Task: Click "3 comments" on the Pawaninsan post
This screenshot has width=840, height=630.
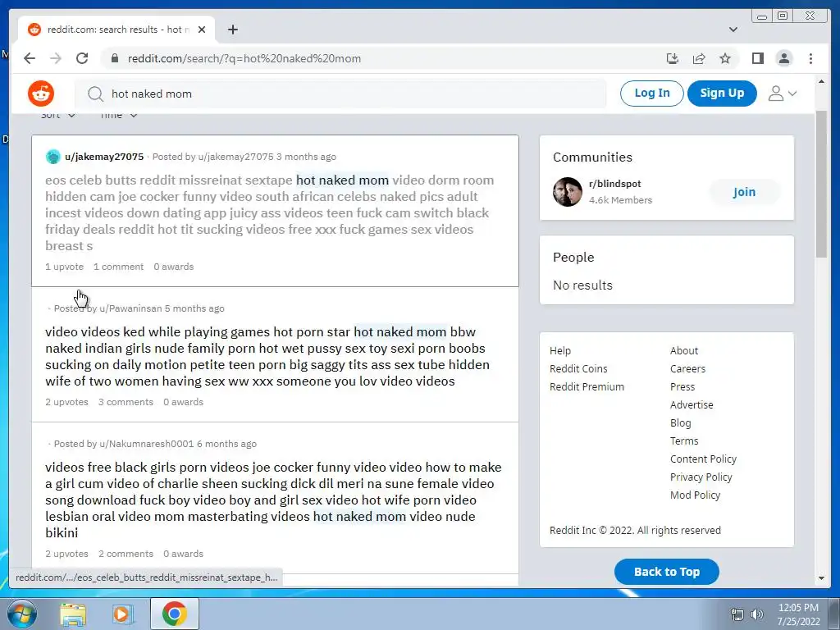Action: (126, 402)
